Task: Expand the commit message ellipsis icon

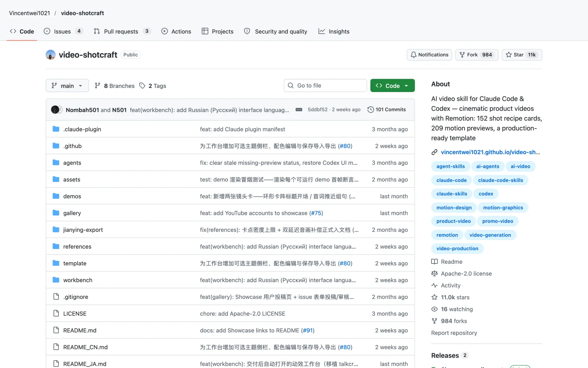Action: coord(299,110)
